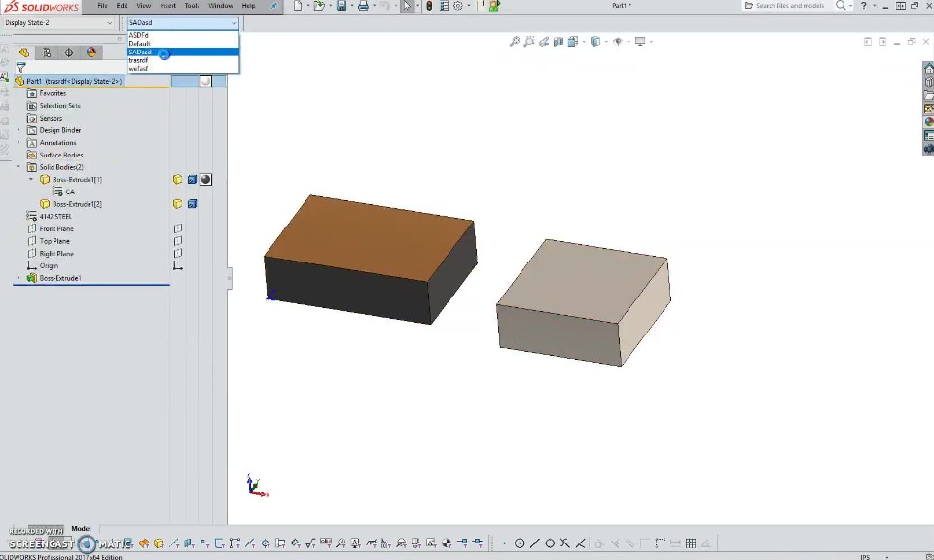
Task: Click the Hide/Show Items icon in the viewport toolbar
Action: tap(618, 41)
